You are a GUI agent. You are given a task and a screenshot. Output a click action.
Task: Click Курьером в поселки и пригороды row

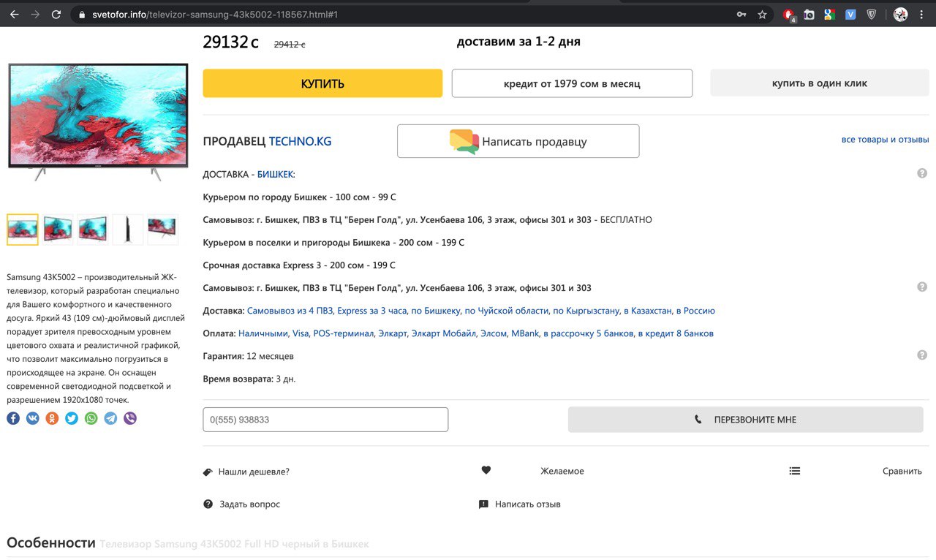point(333,243)
